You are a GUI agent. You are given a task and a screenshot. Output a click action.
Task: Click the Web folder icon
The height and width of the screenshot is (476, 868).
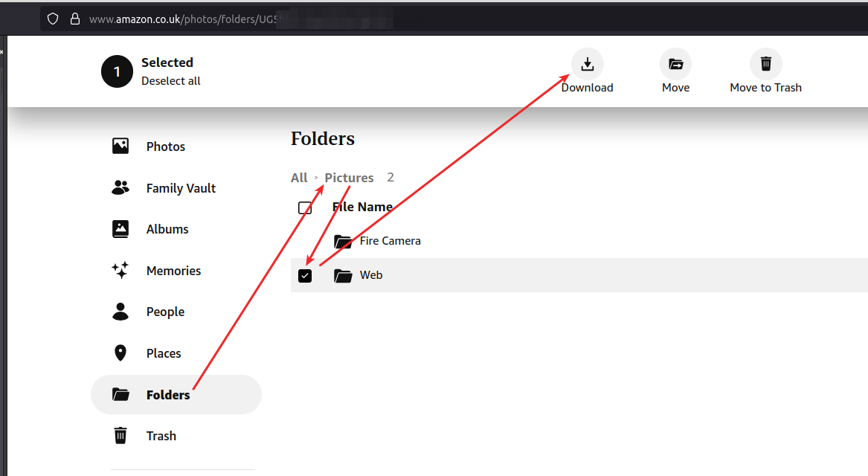343,276
